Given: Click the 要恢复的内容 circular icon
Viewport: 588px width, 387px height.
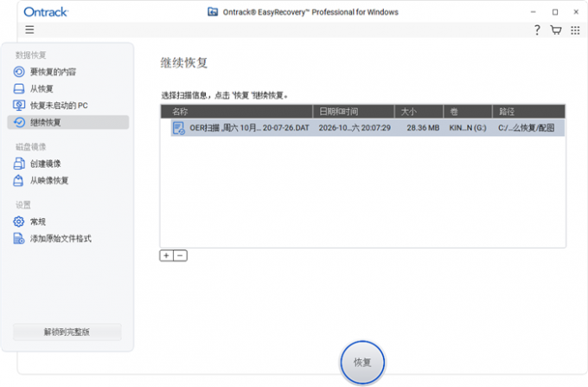Looking at the screenshot, I should click(19, 72).
